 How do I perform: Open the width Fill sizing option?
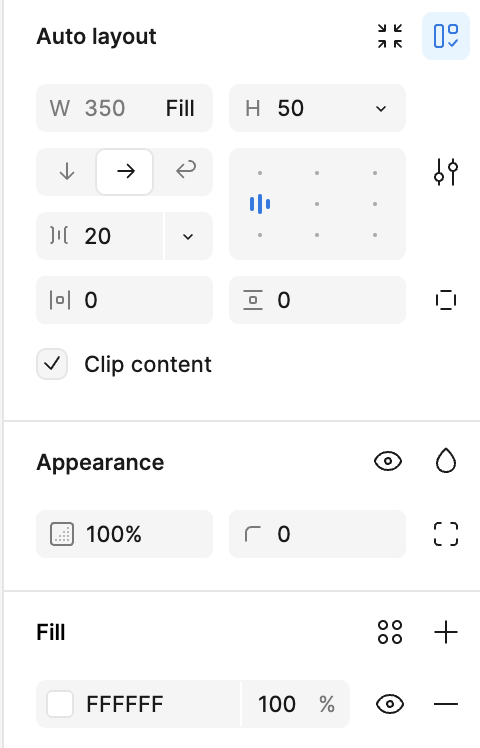point(180,108)
